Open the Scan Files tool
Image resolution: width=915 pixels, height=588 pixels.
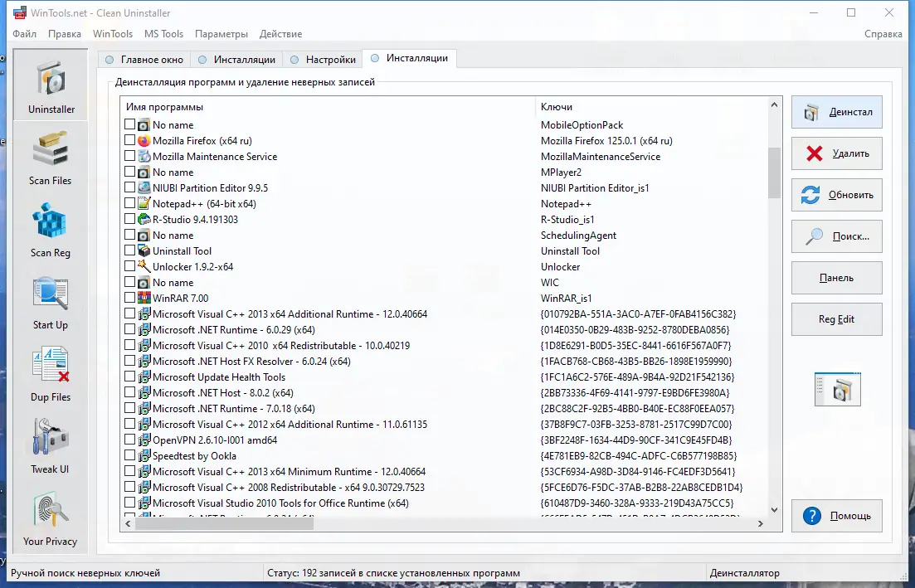coord(50,158)
